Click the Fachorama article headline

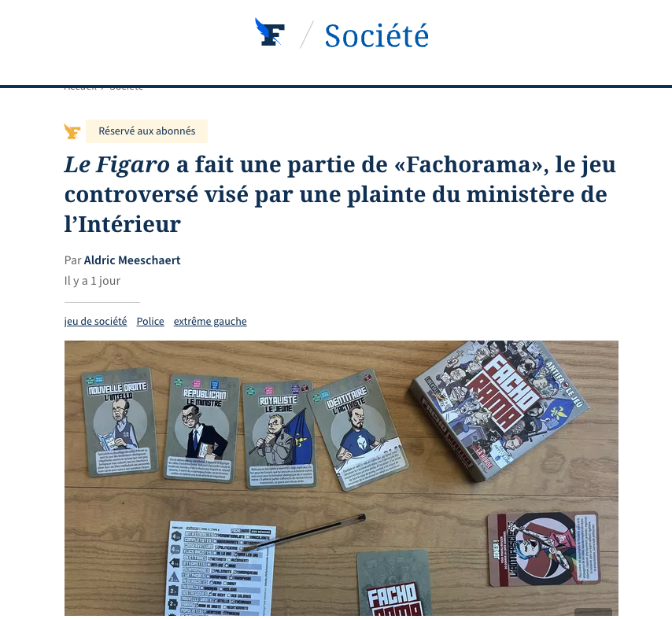[x=340, y=194]
